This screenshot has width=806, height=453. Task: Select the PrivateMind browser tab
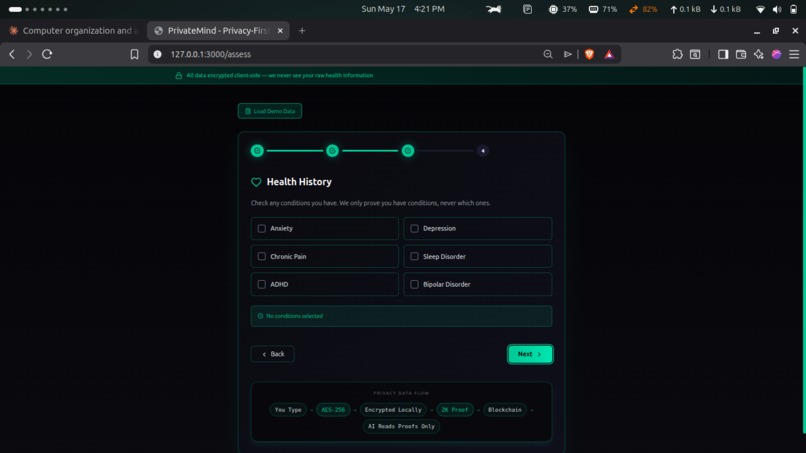[x=217, y=31]
